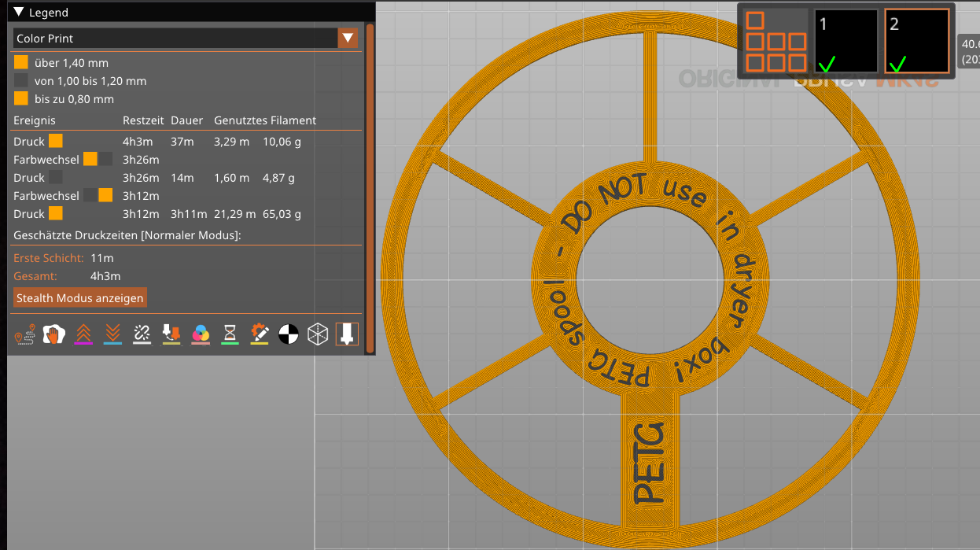Click Stealth Modus anzeigen button
Screen dimensions: 980x550
coord(80,297)
